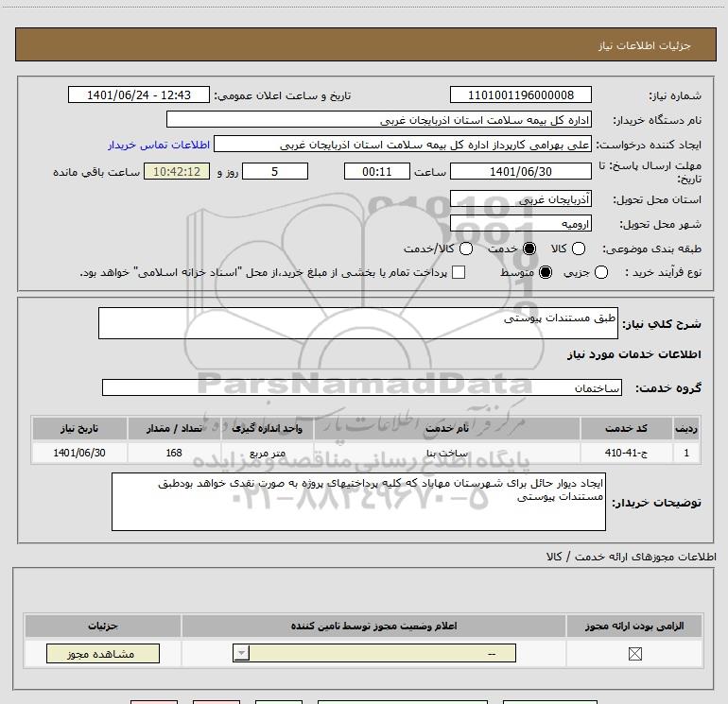
Task: Click the delivery province field آذربایجان غربی
Action: click(x=520, y=199)
